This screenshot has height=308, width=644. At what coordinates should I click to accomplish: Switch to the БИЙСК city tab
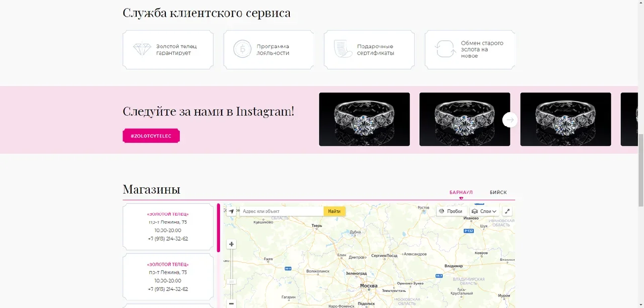(498, 192)
